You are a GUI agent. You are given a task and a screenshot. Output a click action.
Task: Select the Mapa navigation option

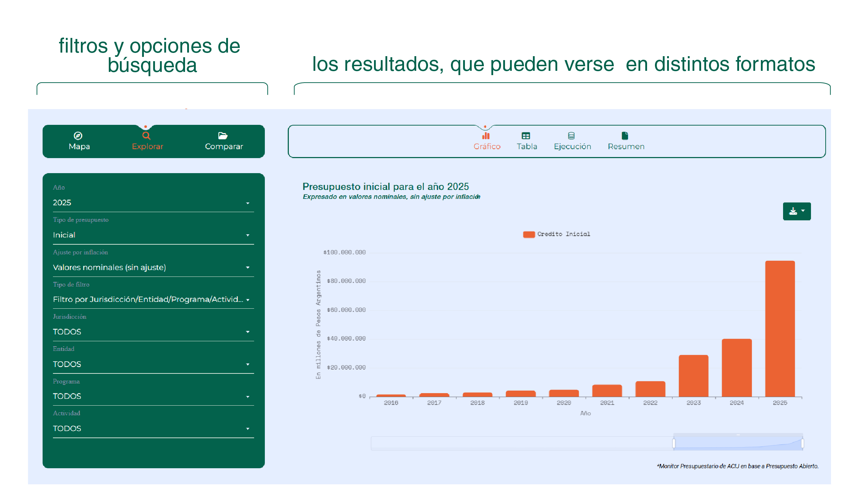pyautogui.click(x=79, y=141)
